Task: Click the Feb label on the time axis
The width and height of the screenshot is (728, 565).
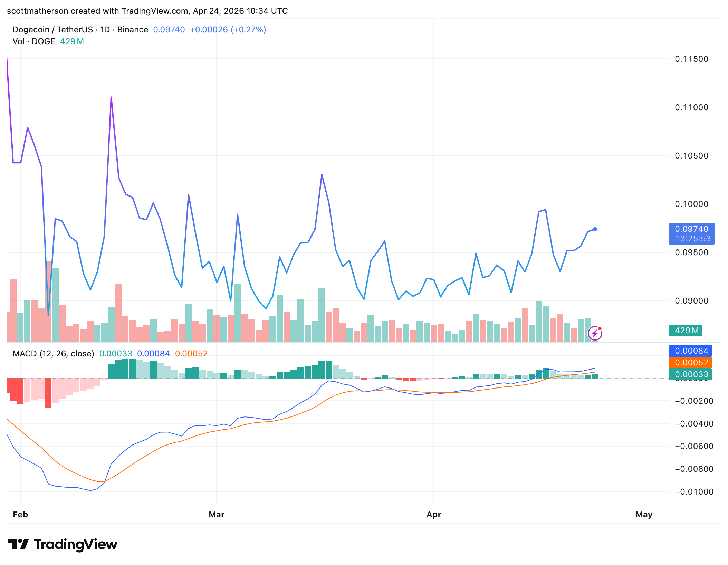Action: coord(20,514)
